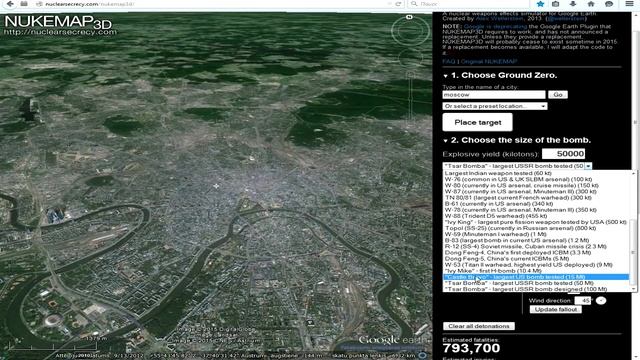Click the city name field containing moscow

[494, 95]
